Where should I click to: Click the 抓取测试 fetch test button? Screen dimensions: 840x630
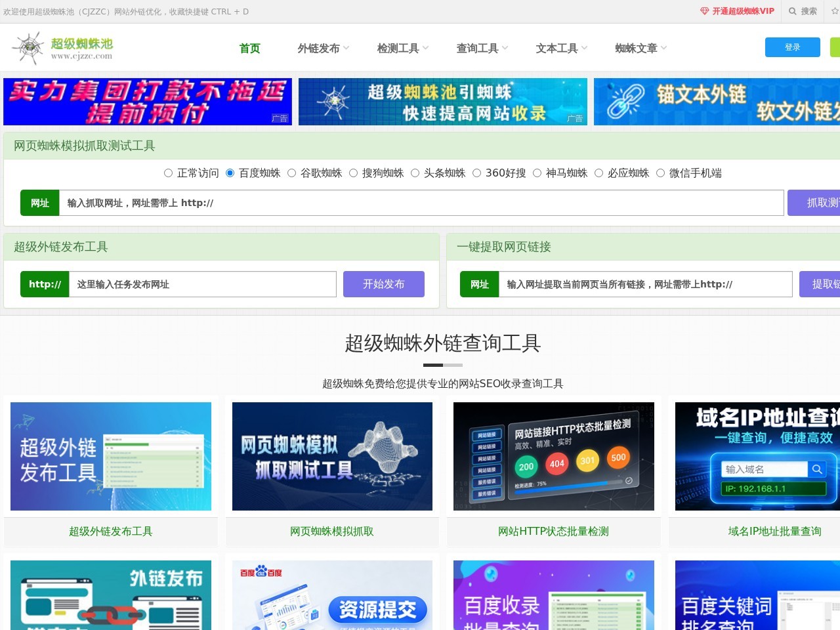[819, 203]
